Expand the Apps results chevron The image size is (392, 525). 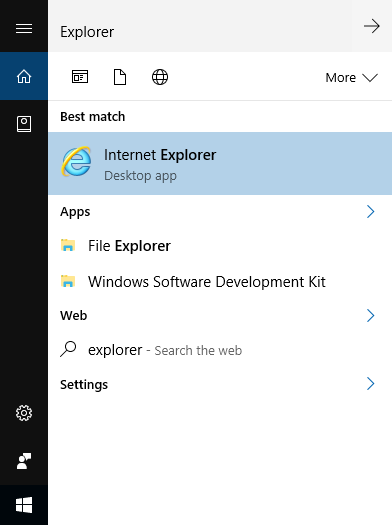[370, 212]
